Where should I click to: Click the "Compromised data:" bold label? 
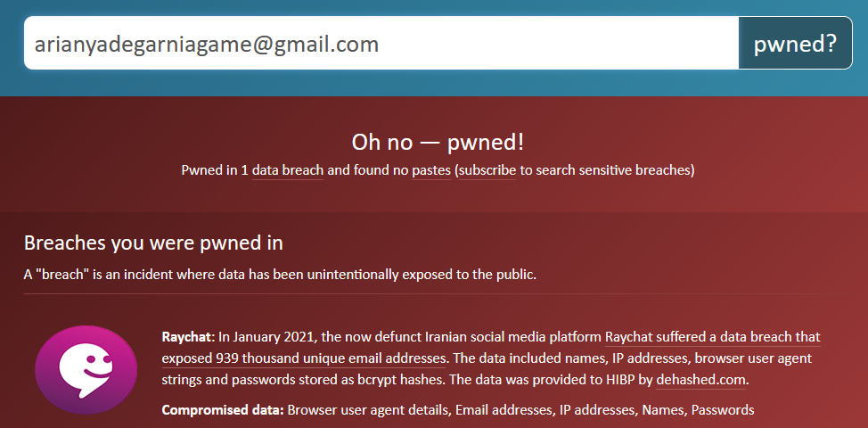coord(223,410)
